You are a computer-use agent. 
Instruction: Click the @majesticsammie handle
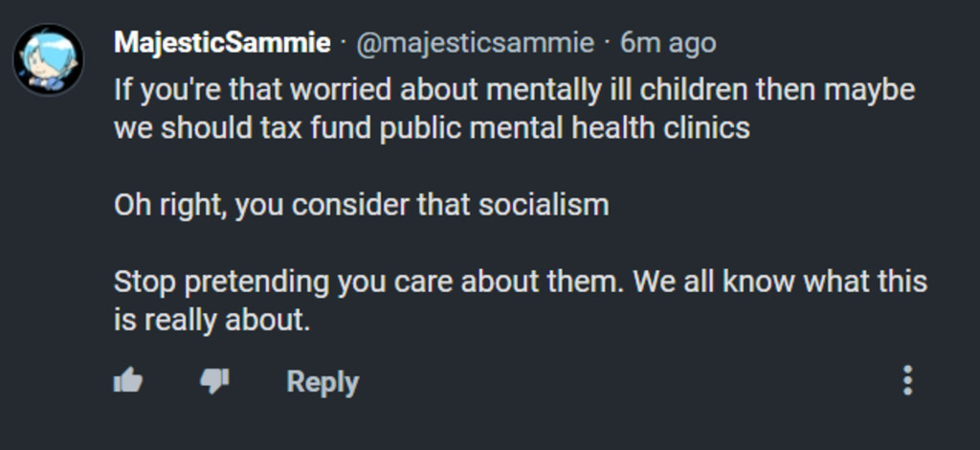click(x=475, y=43)
